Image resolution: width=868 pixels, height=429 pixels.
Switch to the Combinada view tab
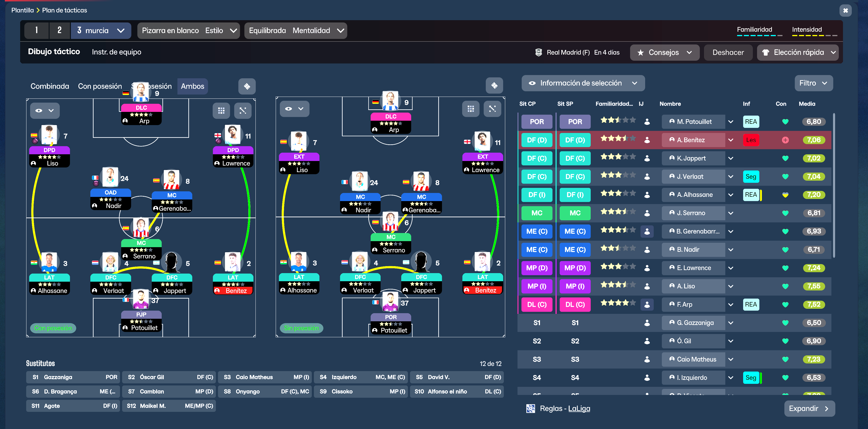click(50, 86)
